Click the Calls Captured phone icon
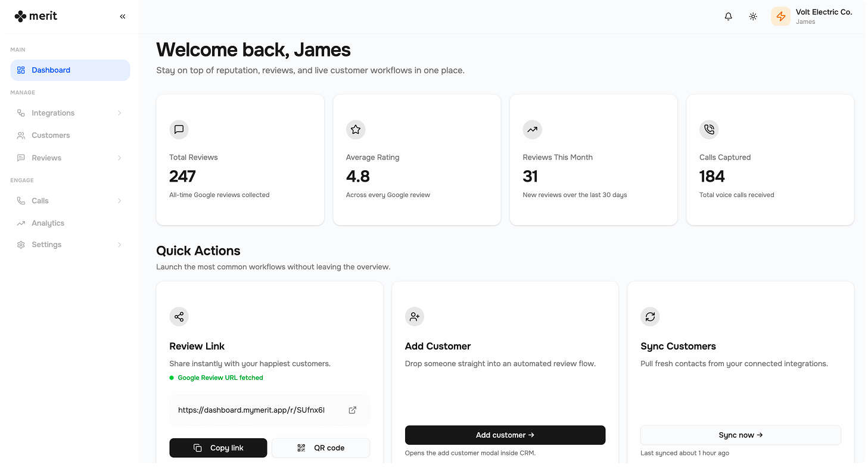Image resolution: width=868 pixels, height=468 pixels. 709,129
